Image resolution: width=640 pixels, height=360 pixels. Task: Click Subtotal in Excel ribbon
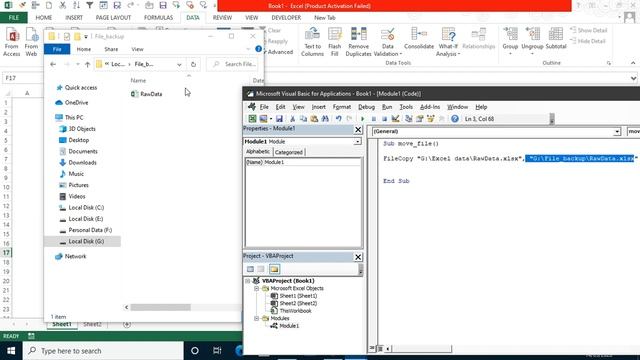point(556,39)
